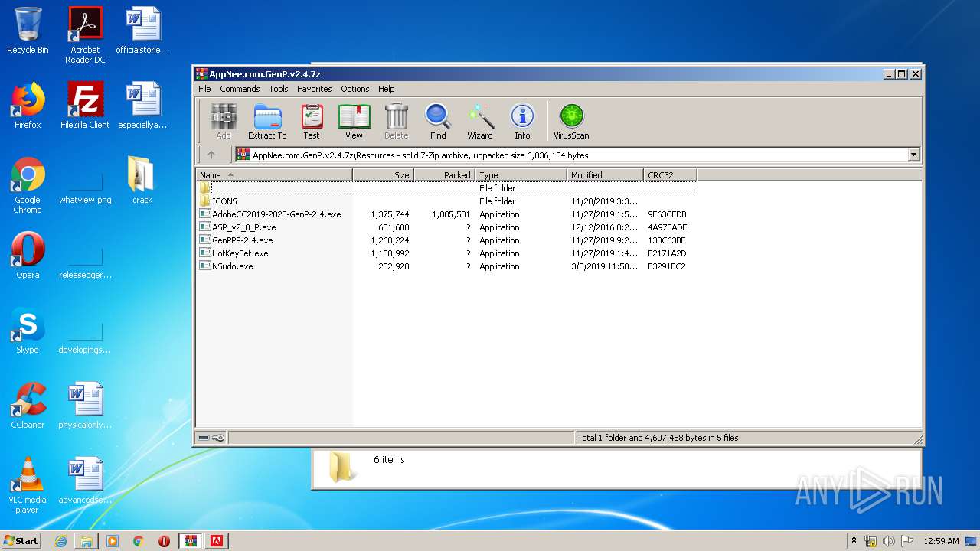
Task: Click the Extract To toolbar icon
Action: [x=267, y=122]
